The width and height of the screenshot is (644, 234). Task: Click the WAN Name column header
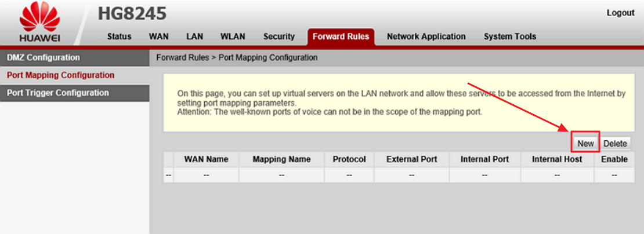pyautogui.click(x=206, y=159)
